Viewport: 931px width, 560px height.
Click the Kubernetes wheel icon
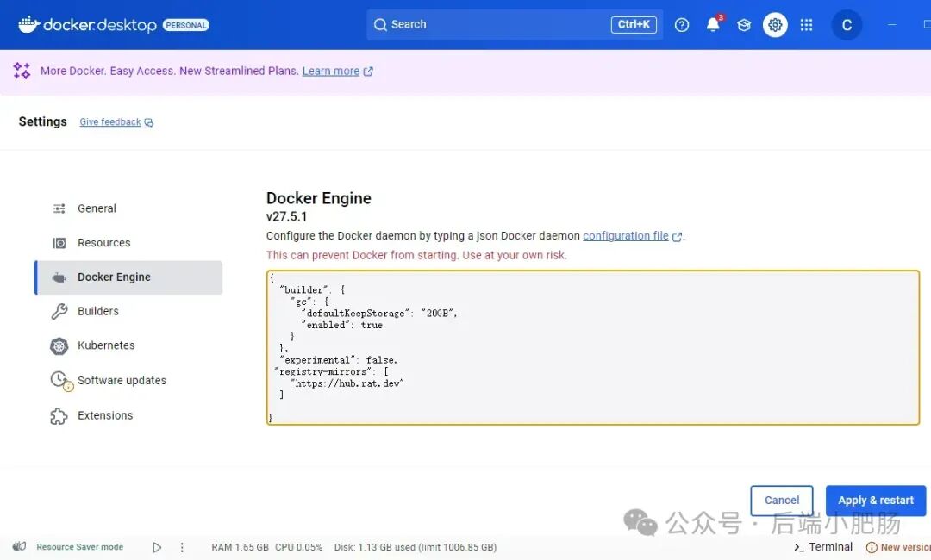pos(59,345)
